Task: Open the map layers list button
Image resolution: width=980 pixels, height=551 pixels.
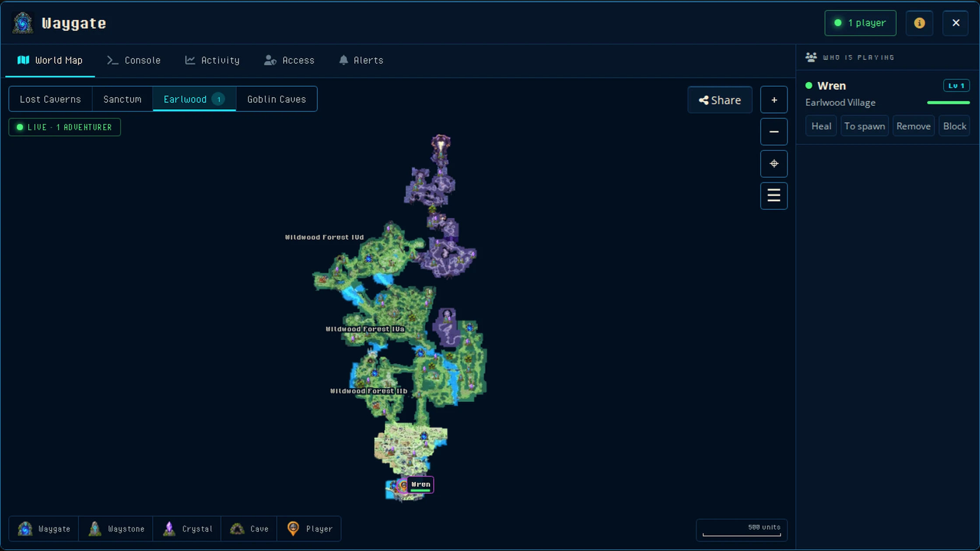Action: pyautogui.click(x=773, y=195)
